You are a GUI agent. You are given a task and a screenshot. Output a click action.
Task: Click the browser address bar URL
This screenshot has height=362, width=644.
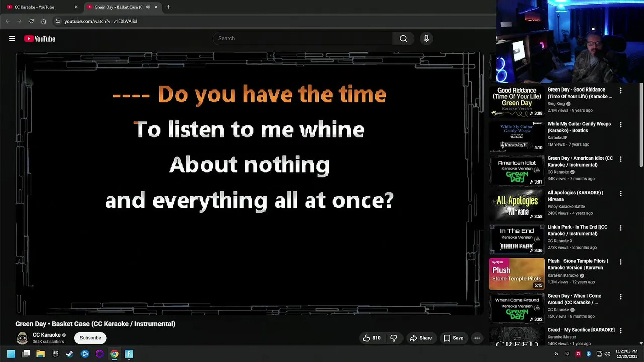pyautogui.click(x=101, y=21)
